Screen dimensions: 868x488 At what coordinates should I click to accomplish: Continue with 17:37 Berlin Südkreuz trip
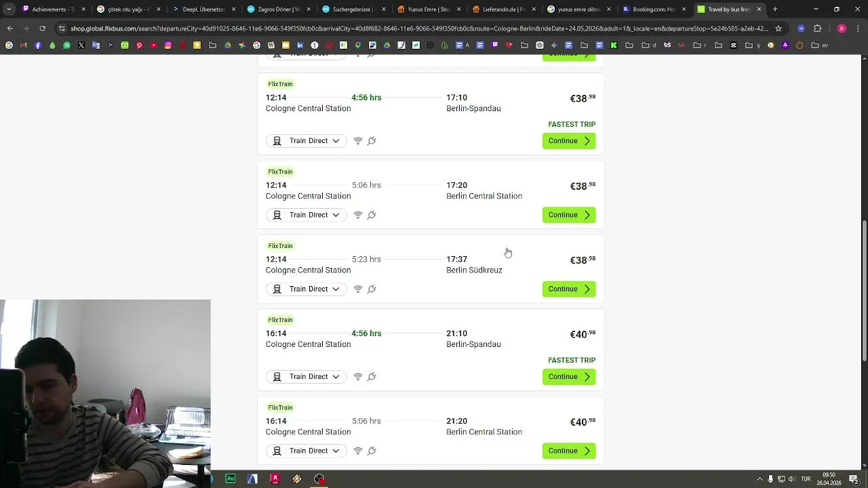pos(569,289)
